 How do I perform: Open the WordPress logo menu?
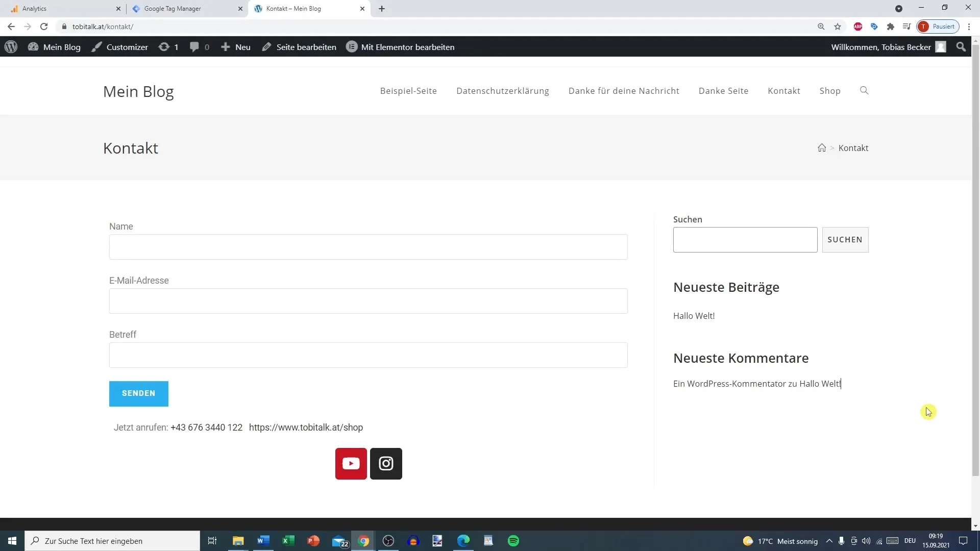11,47
